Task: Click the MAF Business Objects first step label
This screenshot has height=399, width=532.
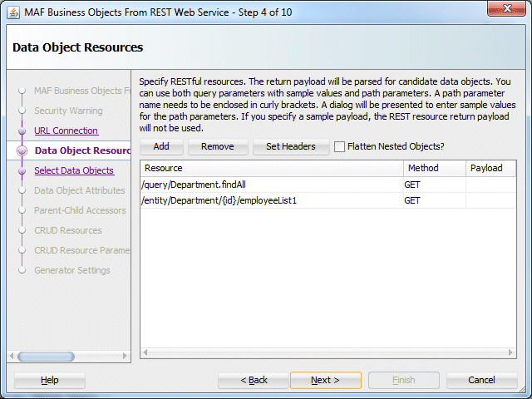Action: click(x=82, y=91)
